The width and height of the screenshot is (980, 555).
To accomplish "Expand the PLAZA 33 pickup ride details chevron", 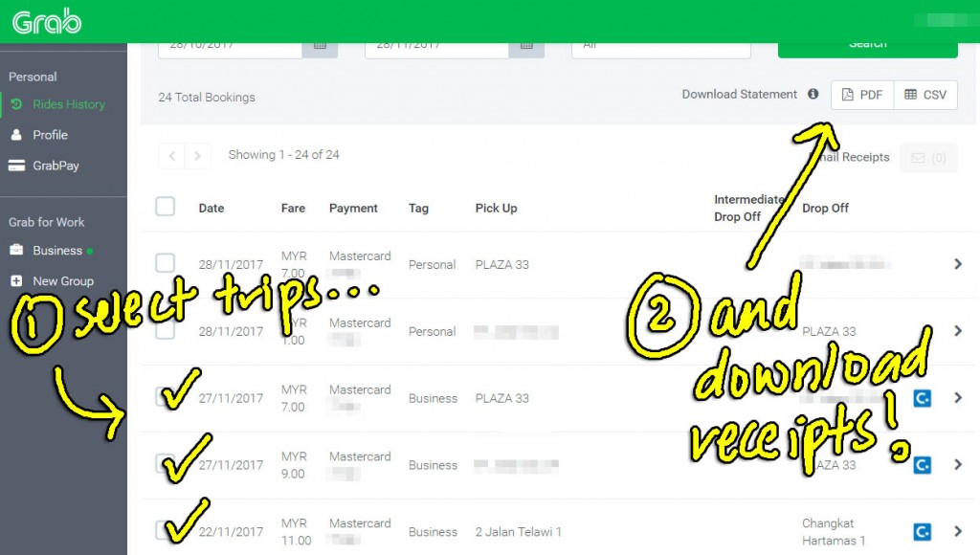I will pos(956,264).
